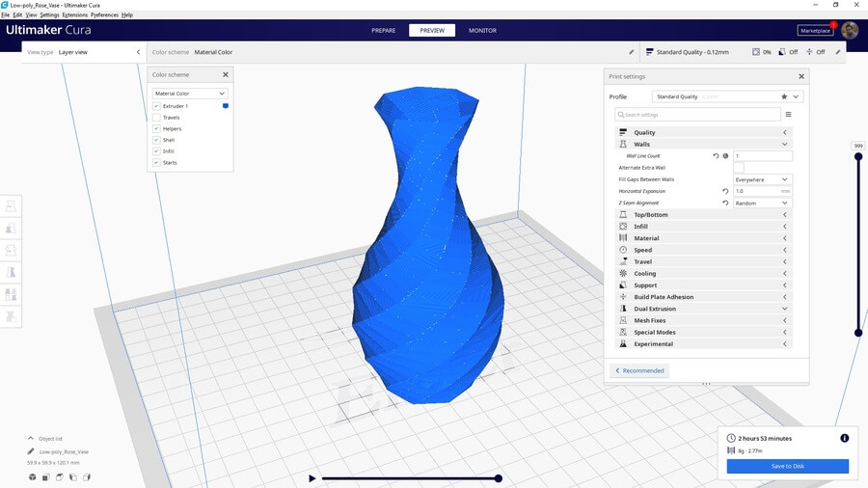Switch camera to front view icon

tap(46, 477)
